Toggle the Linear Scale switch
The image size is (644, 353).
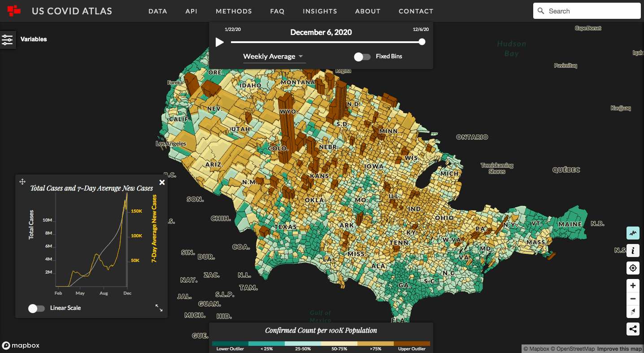click(36, 308)
